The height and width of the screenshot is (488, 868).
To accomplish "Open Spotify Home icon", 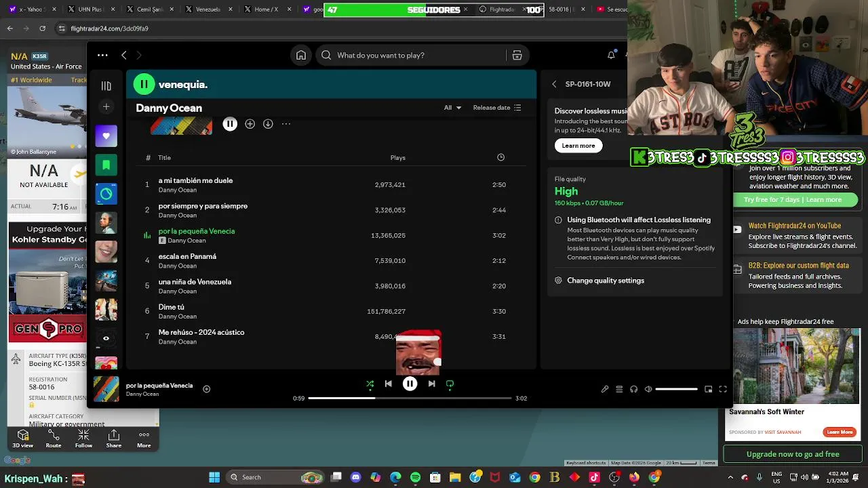I will pos(301,56).
